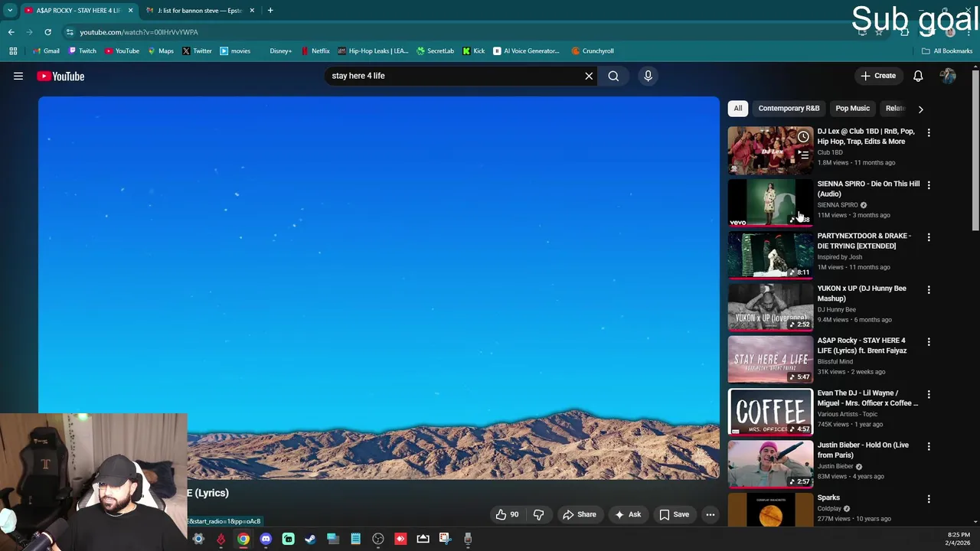Open Steam from the taskbar
The image size is (980, 551).
tap(310, 539)
